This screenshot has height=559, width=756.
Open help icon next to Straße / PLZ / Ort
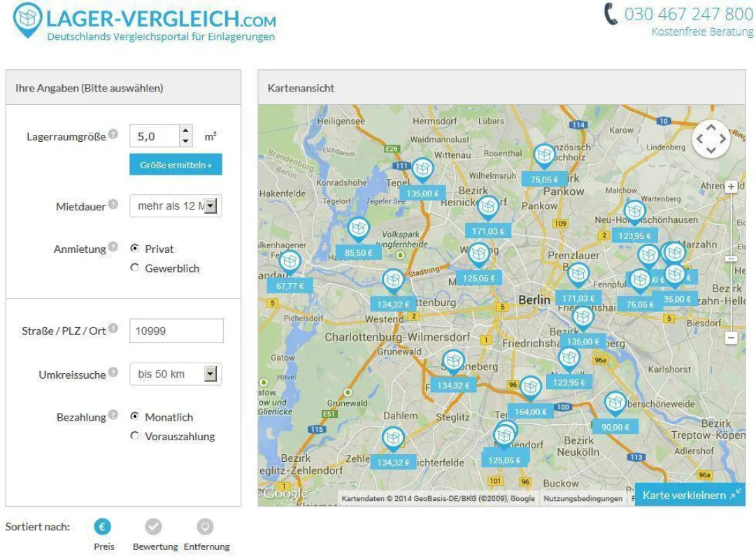pyautogui.click(x=113, y=328)
